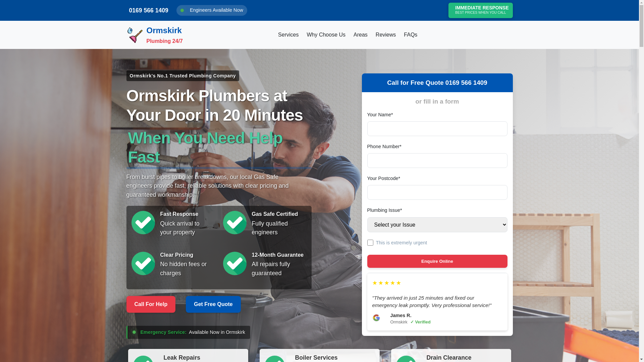Click the Drain Clearance card checkmark icon
Viewport: 644px width, 362px height.
pyautogui.click(x=406, y=359)
